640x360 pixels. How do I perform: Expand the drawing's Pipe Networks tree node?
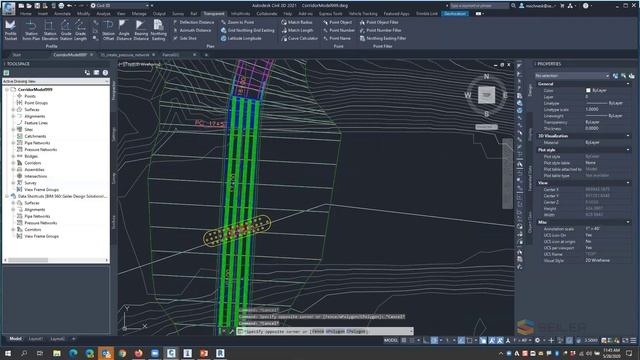click(x=13, y=143)
